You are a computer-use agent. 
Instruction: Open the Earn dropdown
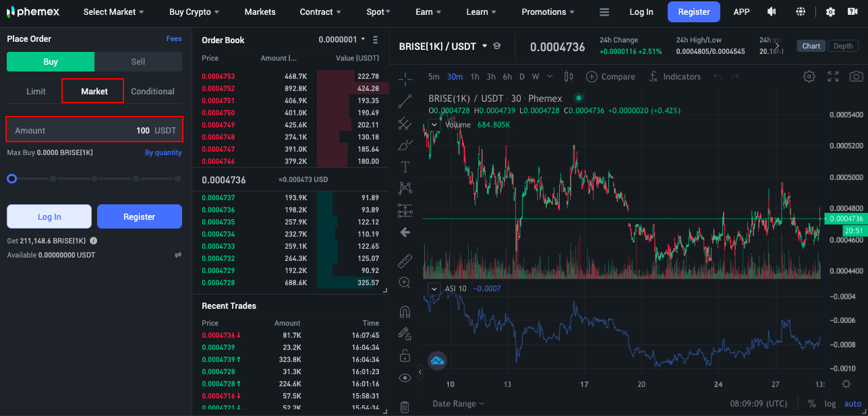[x=428, y=12]
